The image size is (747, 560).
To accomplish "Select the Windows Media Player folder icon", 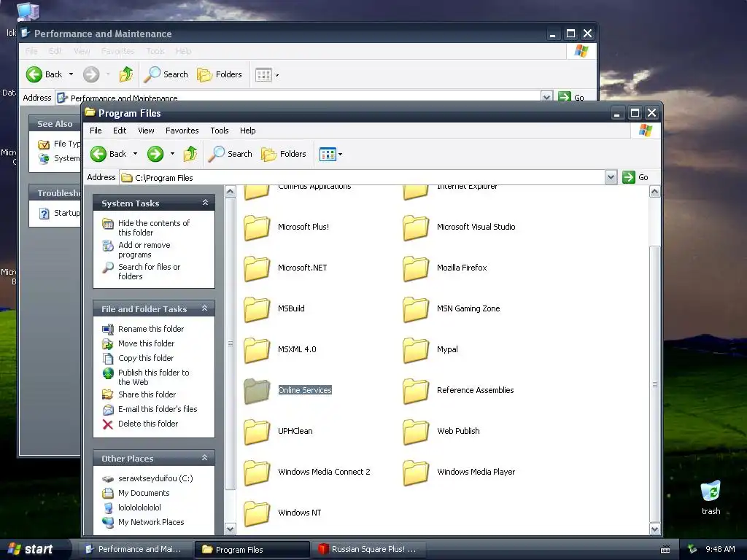I will [x=415, y=472].
